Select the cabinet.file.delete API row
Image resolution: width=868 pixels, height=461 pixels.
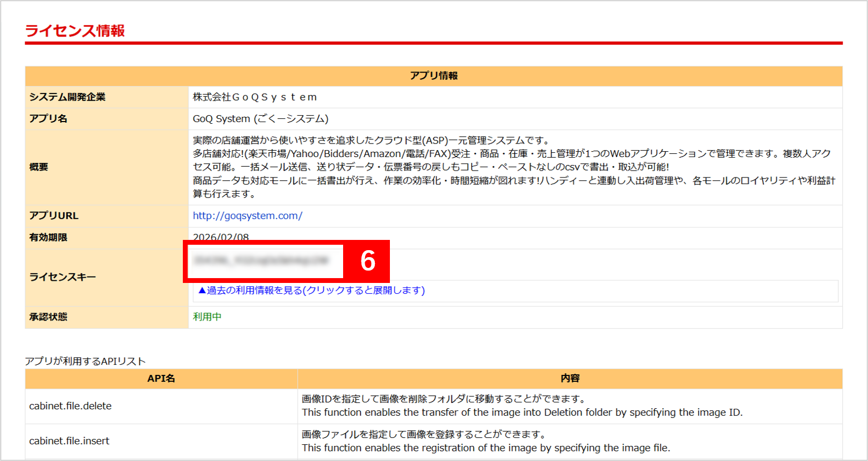(x=70, y=406)
